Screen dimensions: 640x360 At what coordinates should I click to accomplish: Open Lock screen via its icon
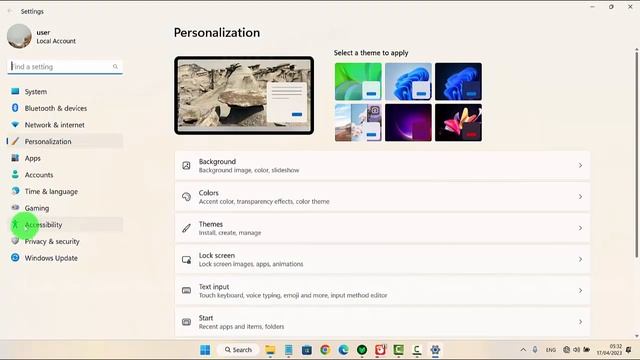(x=187, y=260)
